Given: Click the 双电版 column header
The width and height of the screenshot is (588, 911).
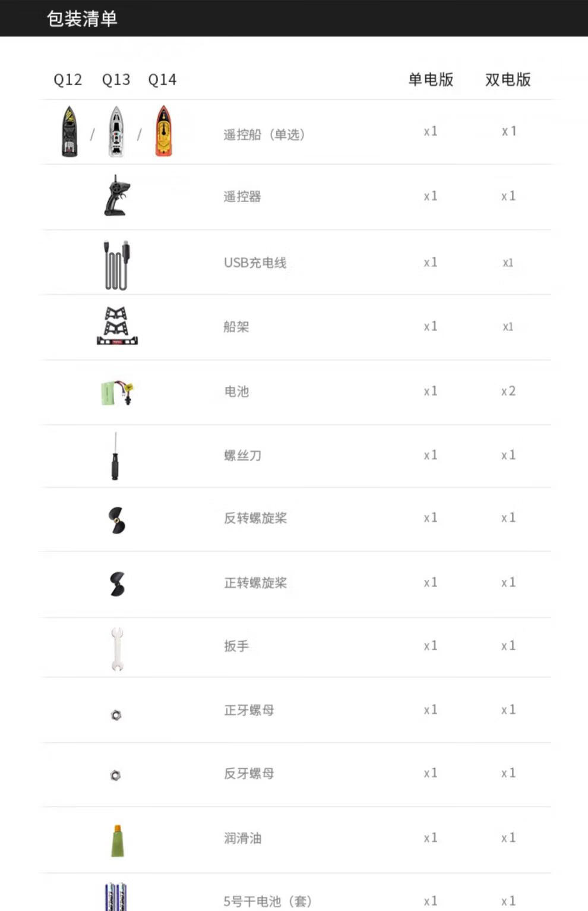Looking at the screenshot, I should pos(508,80).
